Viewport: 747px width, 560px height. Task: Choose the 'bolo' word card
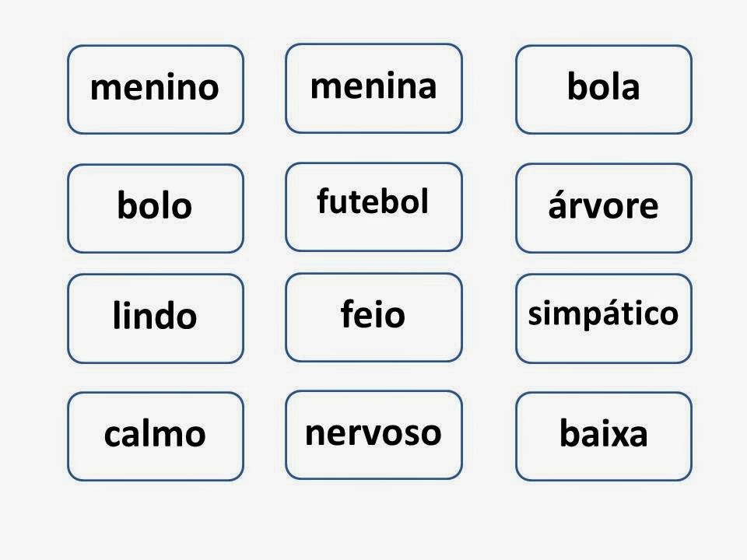[156, 208]
